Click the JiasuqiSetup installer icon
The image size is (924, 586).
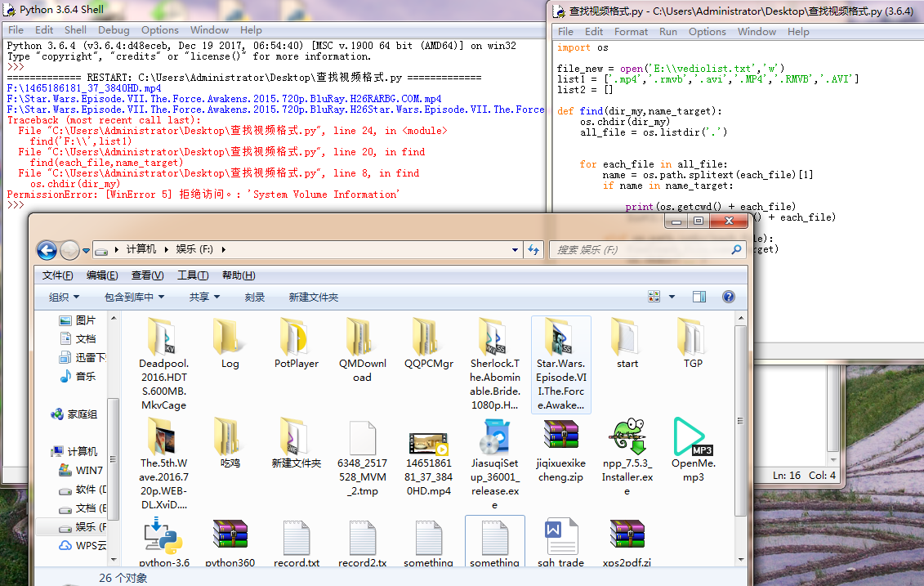pyautogui.click(x=494, y=437)
